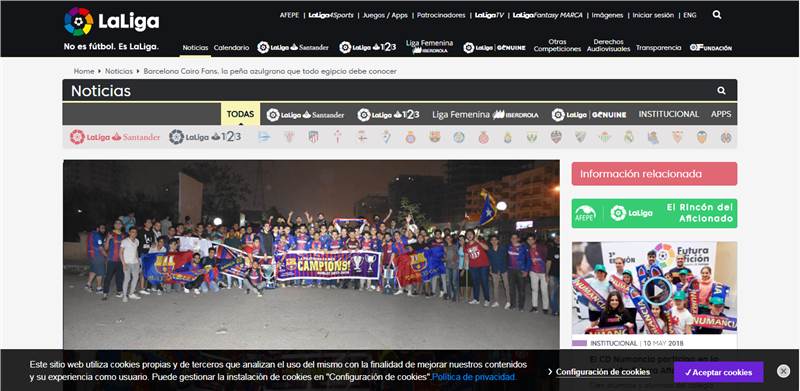This screenshot has width=800, height=391.
Task: Play the Futura Afición video thumbnail
Action: click(x=656, y=290)
